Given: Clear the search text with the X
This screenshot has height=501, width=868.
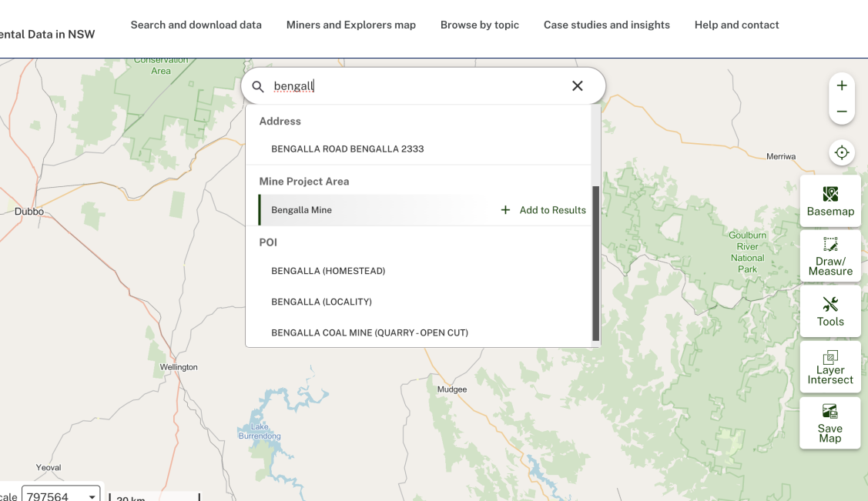Looking at the screenshot, I should click(x=578, y=85).
